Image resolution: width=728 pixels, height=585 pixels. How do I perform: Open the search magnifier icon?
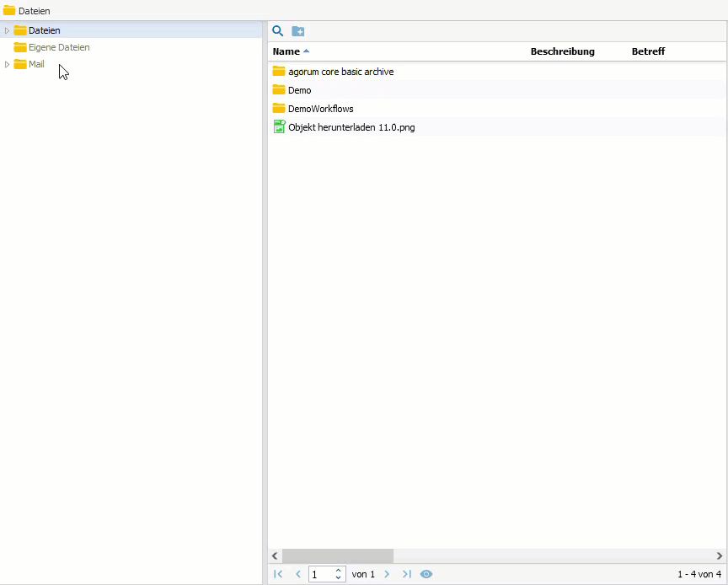click(x=278, y=31)
